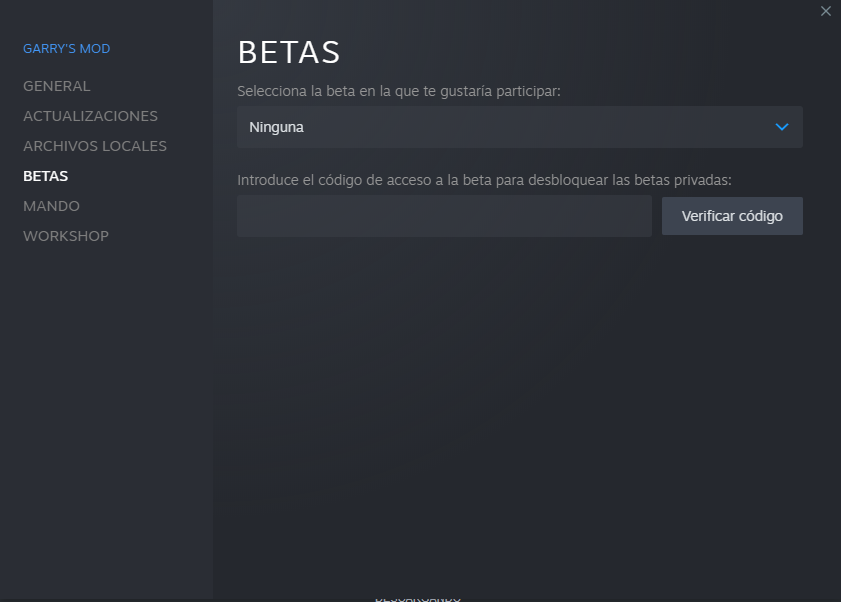
Task: Click the large BETAS page heading
Action: point(289,52)
